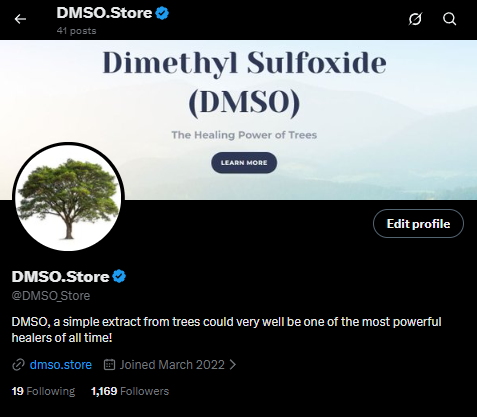Expand the Joined March 2022 chevron
477x417 pixels.
(233, 365)
